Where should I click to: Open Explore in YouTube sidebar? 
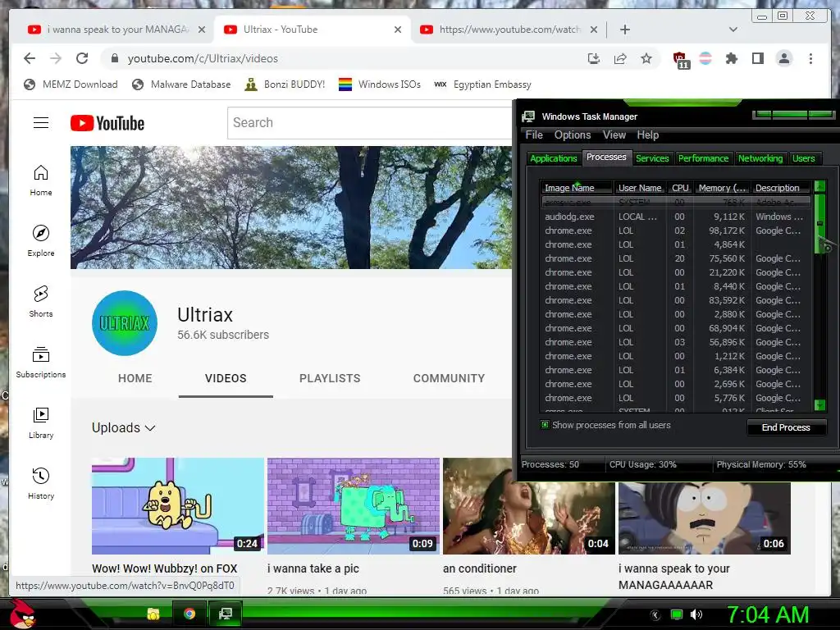(x=41, y=241)
